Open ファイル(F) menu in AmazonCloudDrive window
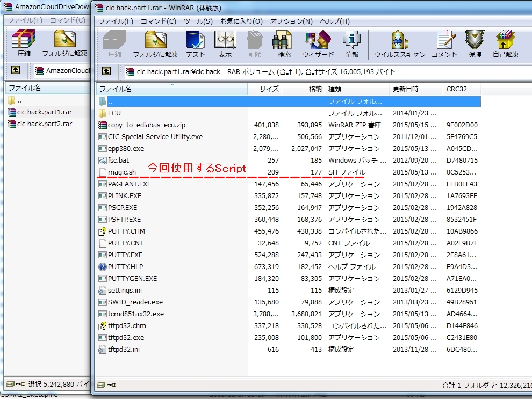This screenshot has height=399, width=532. point(25,20)
